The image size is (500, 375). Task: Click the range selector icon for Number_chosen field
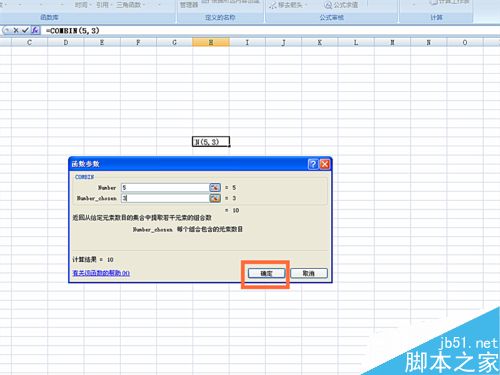(x=215, y=198)
